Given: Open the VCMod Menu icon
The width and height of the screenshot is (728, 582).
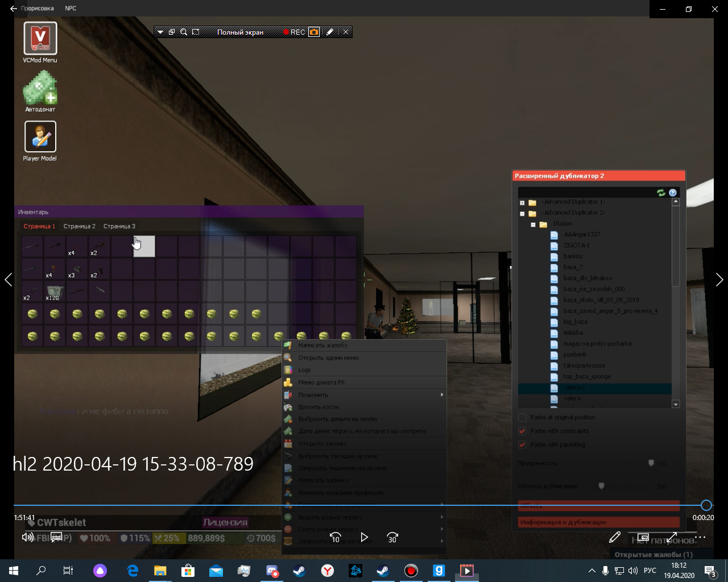Looking at the screenshot, I should coord(40,39).
